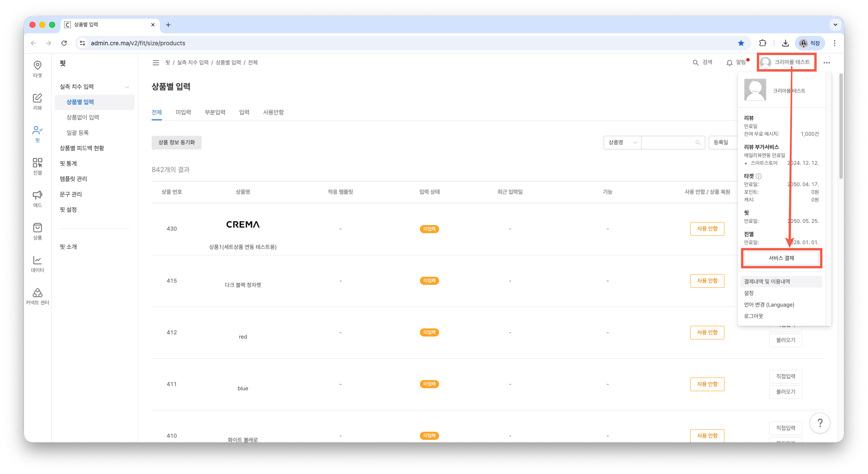868x474 pixels.
Task: Switch to the 미입력 tab
Action: (x=183, y=112)
